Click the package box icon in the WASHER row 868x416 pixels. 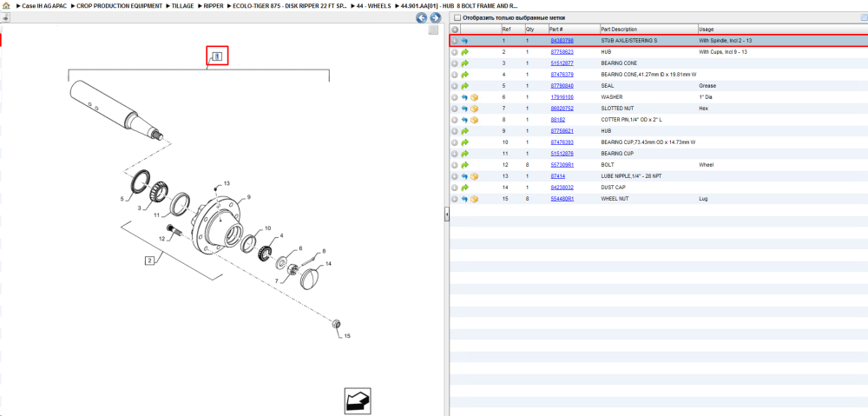coord(474,97)
